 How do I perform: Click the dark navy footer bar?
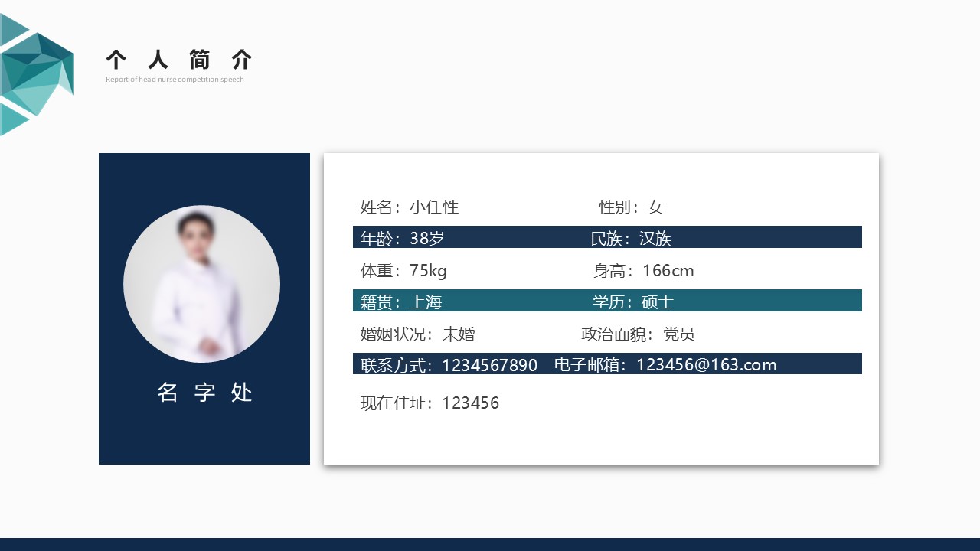click(x=490, y=544)
